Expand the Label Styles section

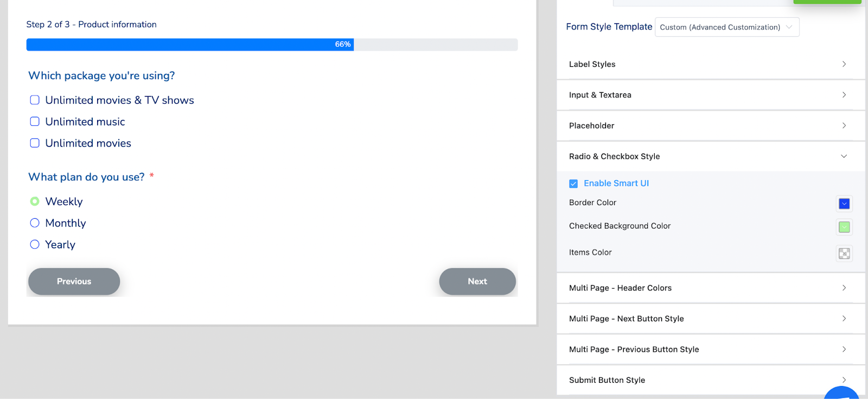tap(711, 64)
